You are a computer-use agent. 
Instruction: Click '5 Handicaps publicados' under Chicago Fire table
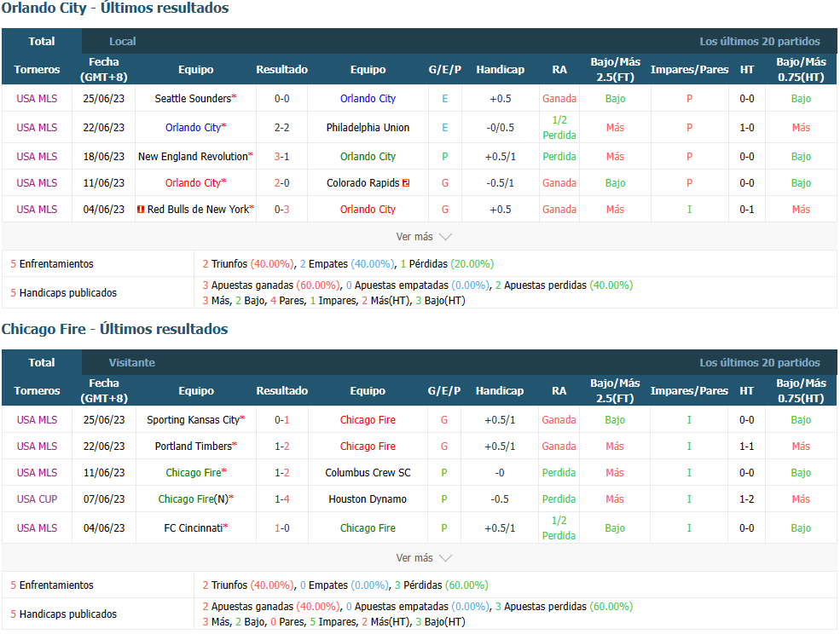click(x=64, y=614)
